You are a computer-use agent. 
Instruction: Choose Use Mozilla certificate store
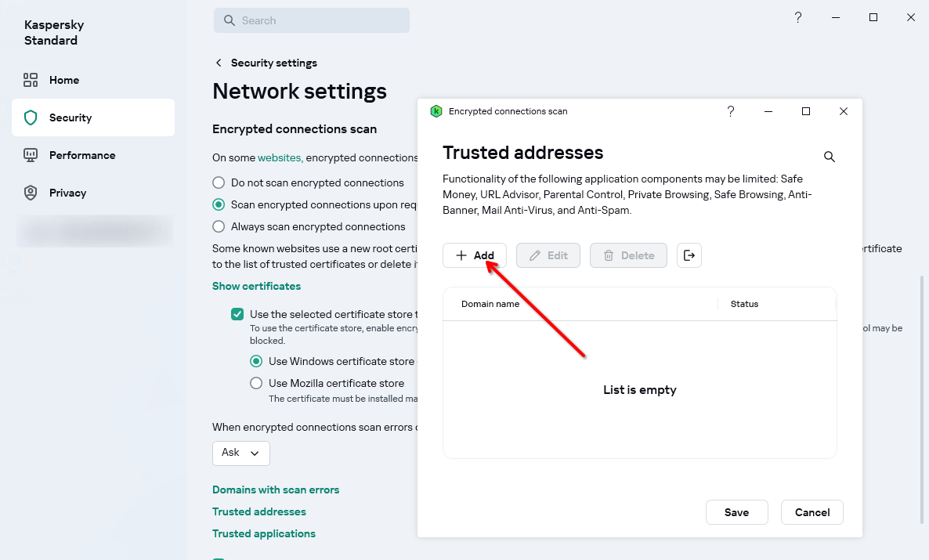coord(256,383)
